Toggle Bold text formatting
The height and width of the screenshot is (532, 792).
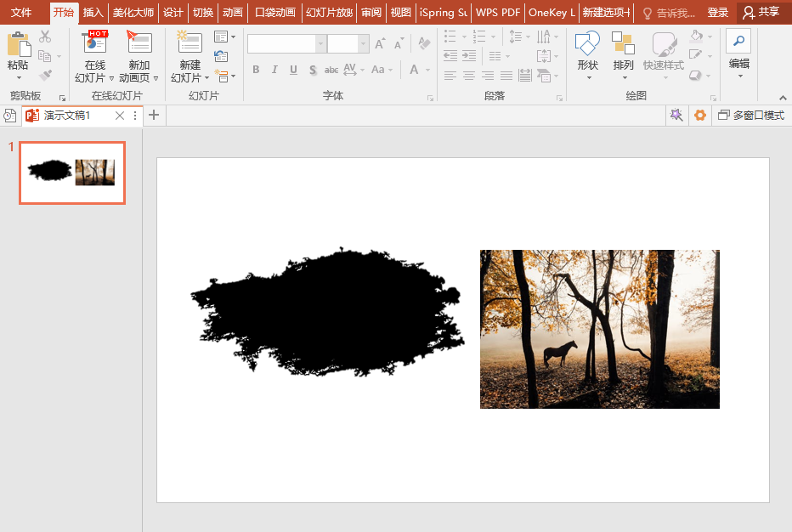pyautogui.click(x=256, y=70)
